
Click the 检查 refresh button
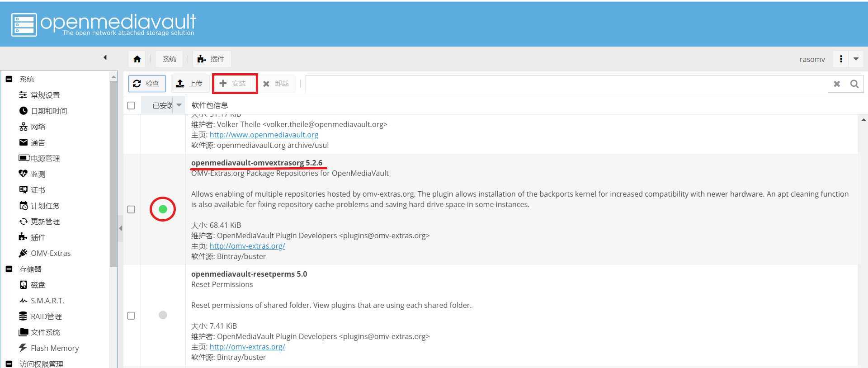click(x=147, y=84)
